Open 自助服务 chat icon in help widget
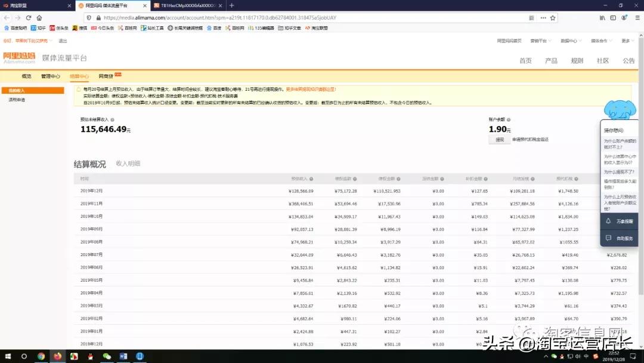Viewport: 644px width, 363px height. tap(608, 238)
